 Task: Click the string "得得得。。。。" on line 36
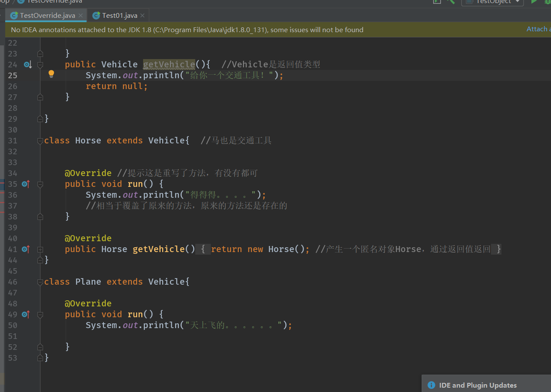pyautogui.click(x=221, y=195)
